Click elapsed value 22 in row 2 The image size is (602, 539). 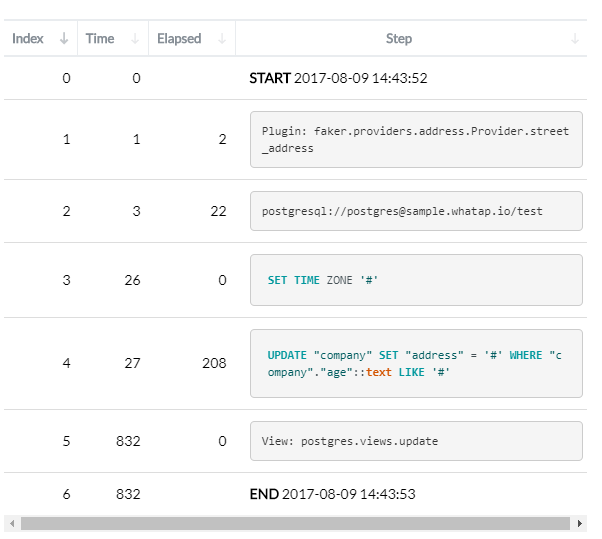point(218,211)
